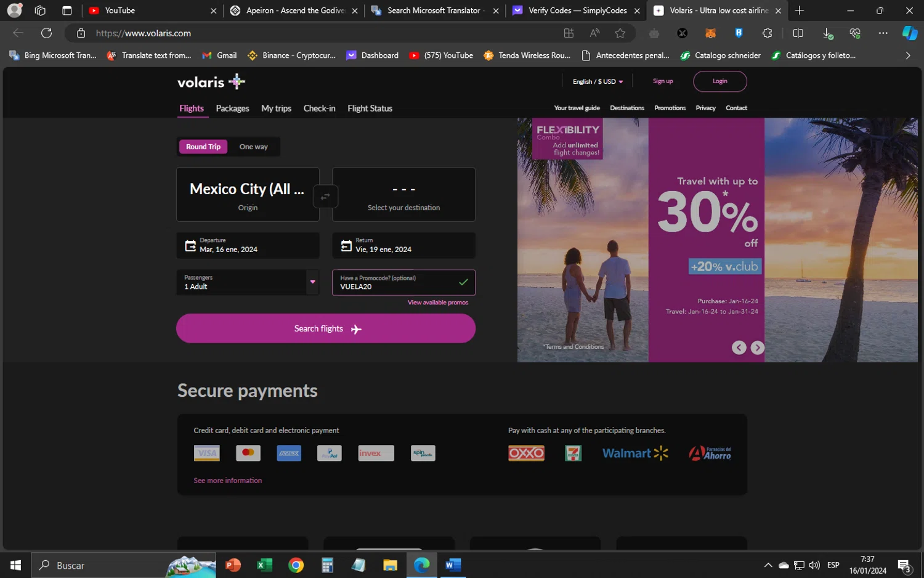Open Your travel guide menu

point(577,108)
